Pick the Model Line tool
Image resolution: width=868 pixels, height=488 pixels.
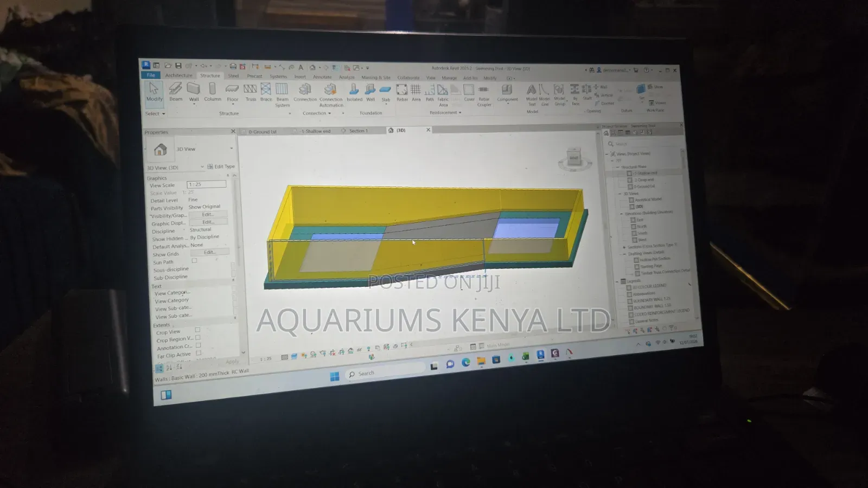coord(545,95)
